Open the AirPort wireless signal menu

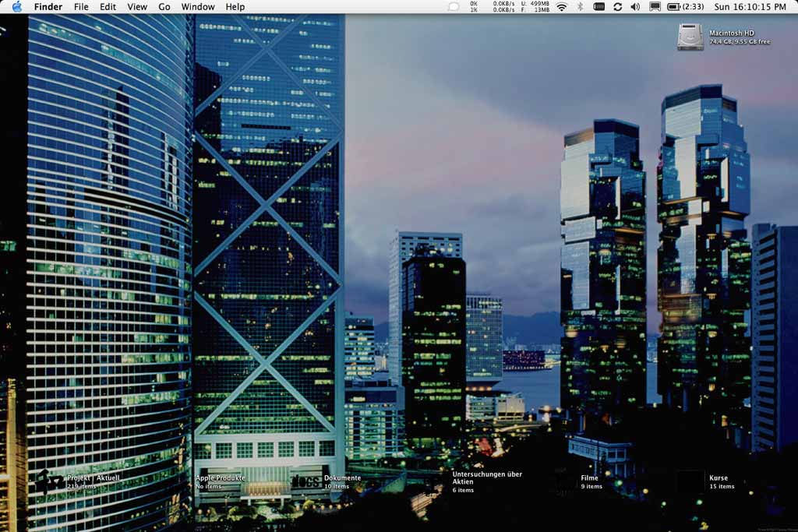tap(561, 7)
